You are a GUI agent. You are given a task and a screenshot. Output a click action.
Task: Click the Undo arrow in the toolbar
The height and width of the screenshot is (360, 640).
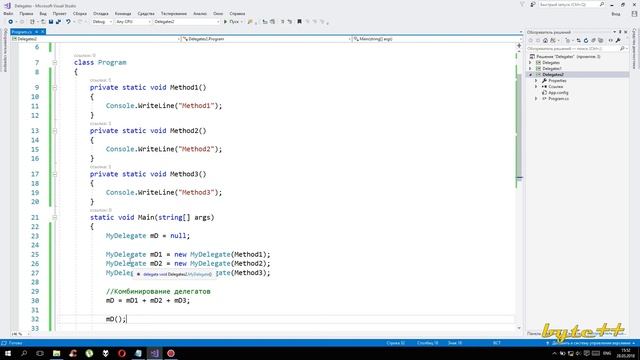[x=68, y=22]
